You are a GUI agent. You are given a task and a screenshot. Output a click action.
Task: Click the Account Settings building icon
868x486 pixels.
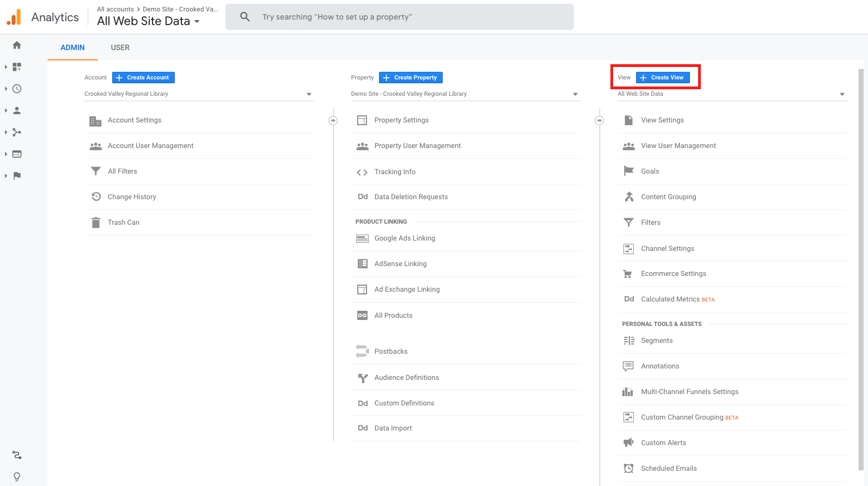[x=95, y=121]
